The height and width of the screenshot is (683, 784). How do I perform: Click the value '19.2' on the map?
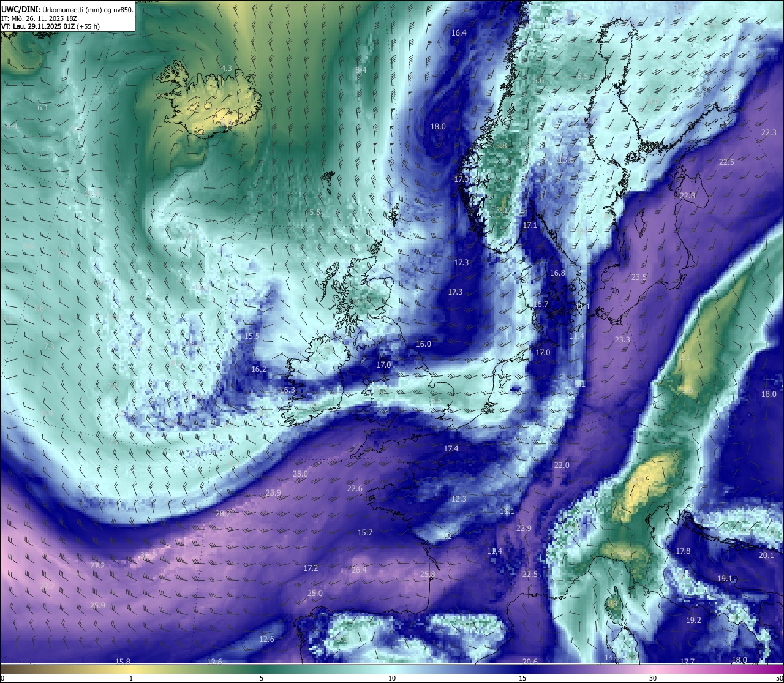(x=693, y=621)
